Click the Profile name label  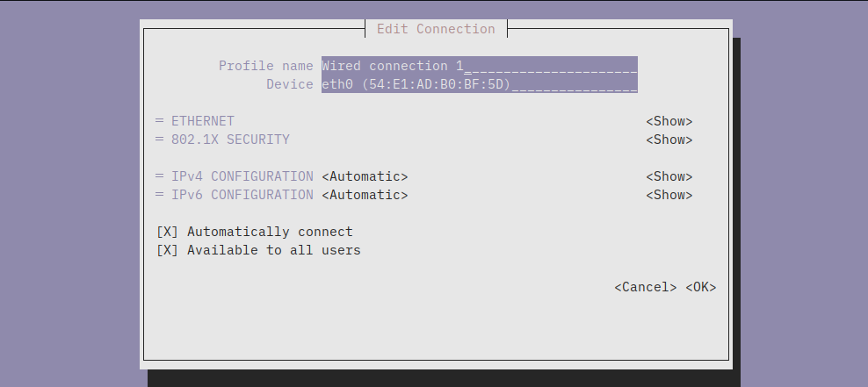[265, 66]
